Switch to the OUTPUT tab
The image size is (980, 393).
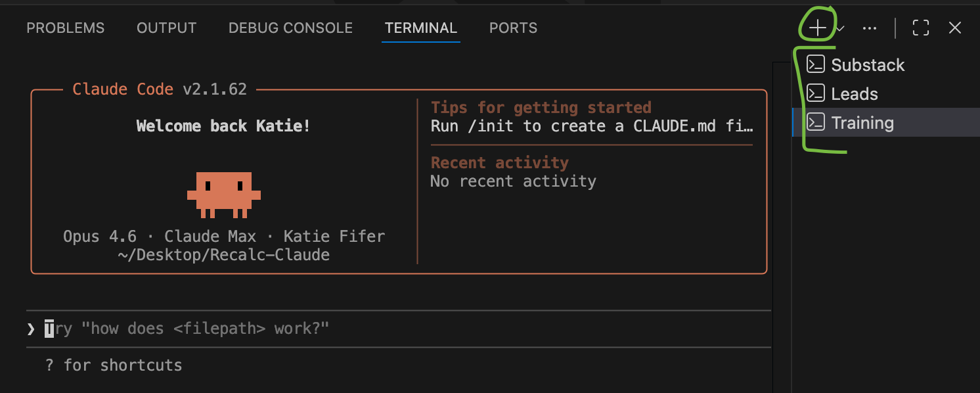(167, 28)
